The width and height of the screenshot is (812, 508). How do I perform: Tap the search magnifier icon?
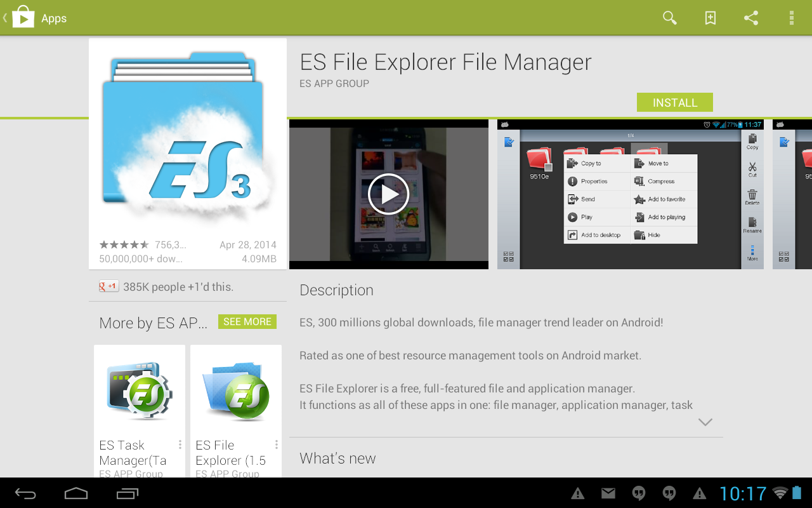[669, 18]
